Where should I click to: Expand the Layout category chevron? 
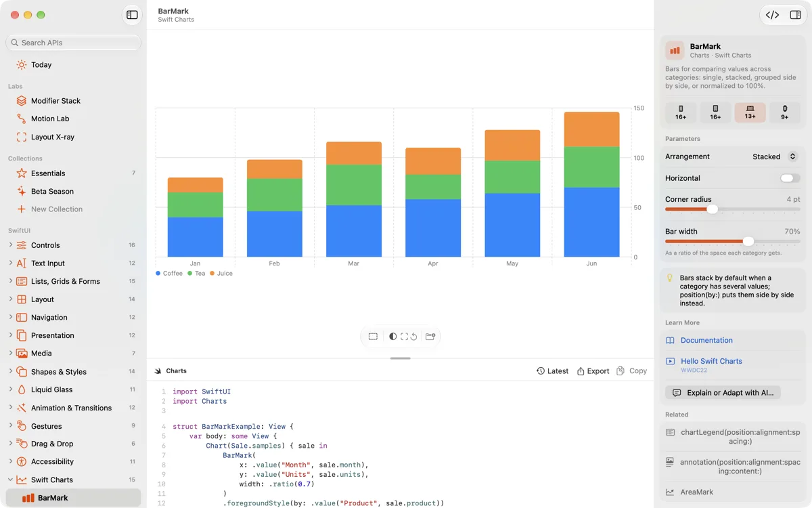point(10,299)
